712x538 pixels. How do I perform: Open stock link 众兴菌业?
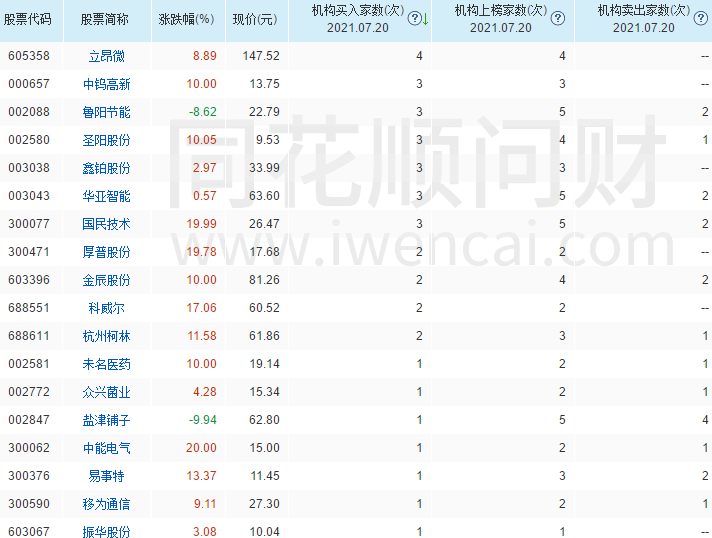point(107,392)
